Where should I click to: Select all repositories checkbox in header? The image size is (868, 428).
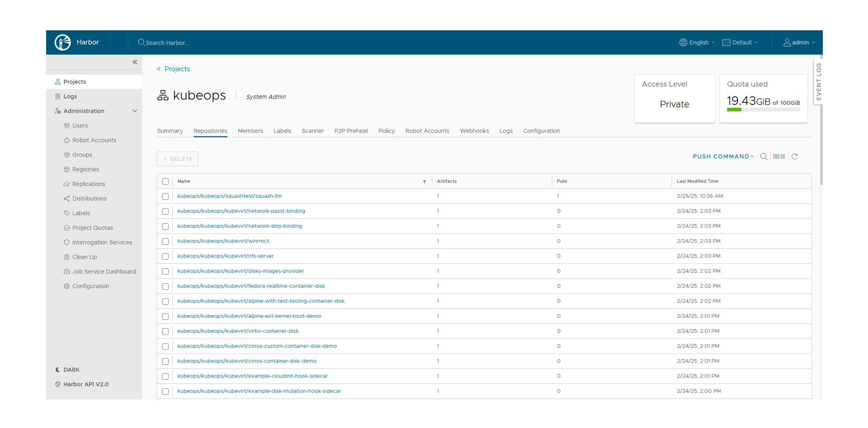(x=165, y=181)
